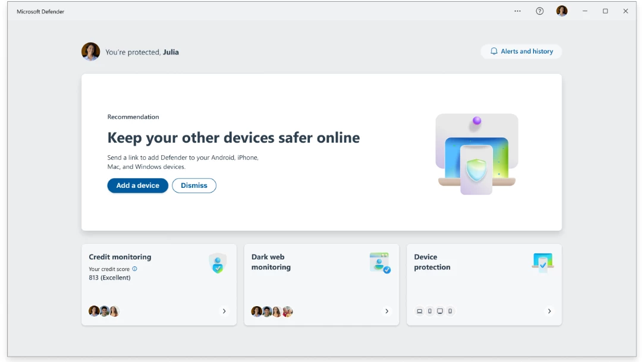This screenshot has width=644, height=362.
Task: Expand the Credit monitoring card chevron
Action: click(x=224, y=311)
